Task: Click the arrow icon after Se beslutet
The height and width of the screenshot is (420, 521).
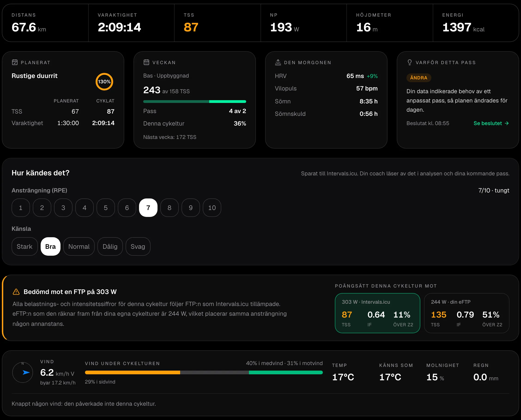Action: click(x=507, y=123)
